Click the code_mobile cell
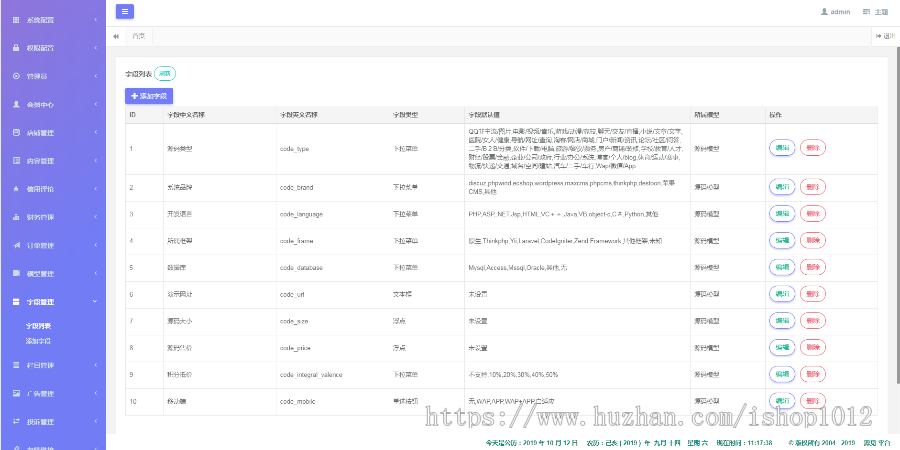The width and height of the screenshot is (900, 450). click(332, 401)
